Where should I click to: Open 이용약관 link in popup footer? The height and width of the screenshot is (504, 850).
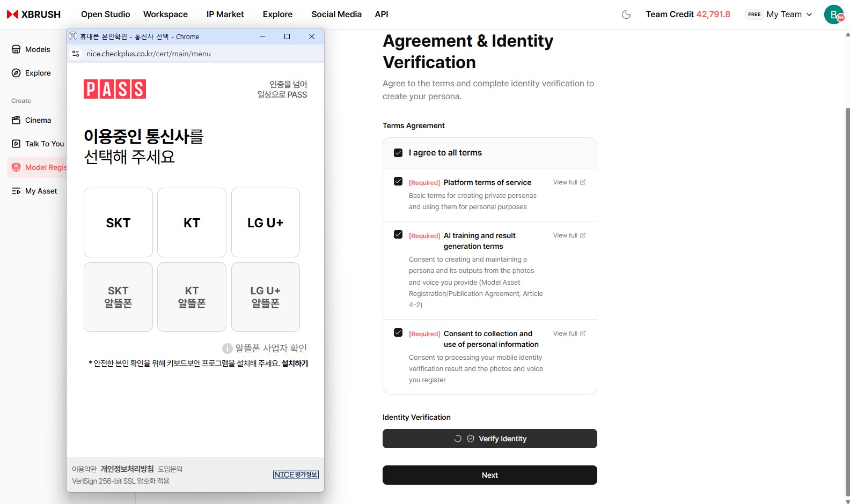(84, 469)
